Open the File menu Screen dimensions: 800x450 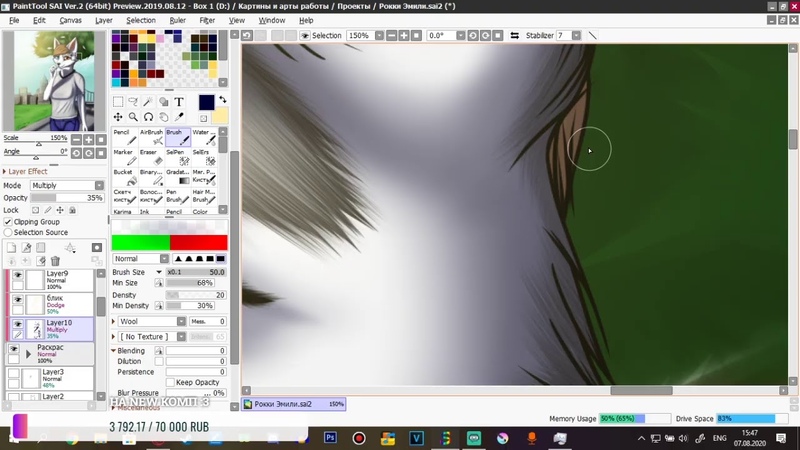[14, 20]
